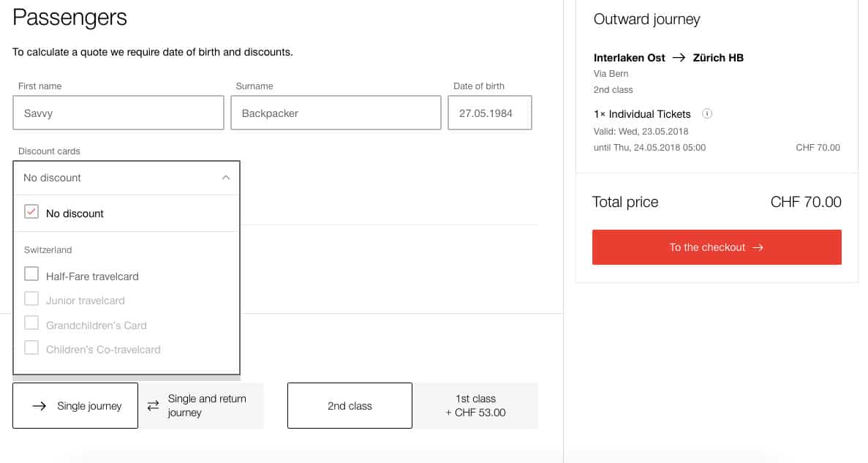
Task: Tick the Children's Co-travelcard checkbox
Action: (x=31, y=348)
